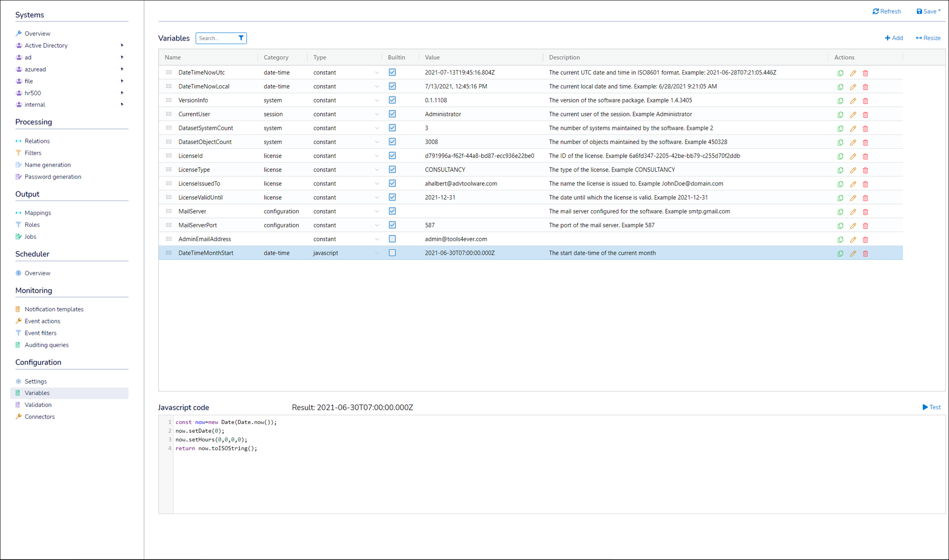Open the Type dropdown for DateTimeMonthStart
949x560 pixels.
(x=377, y=253)
